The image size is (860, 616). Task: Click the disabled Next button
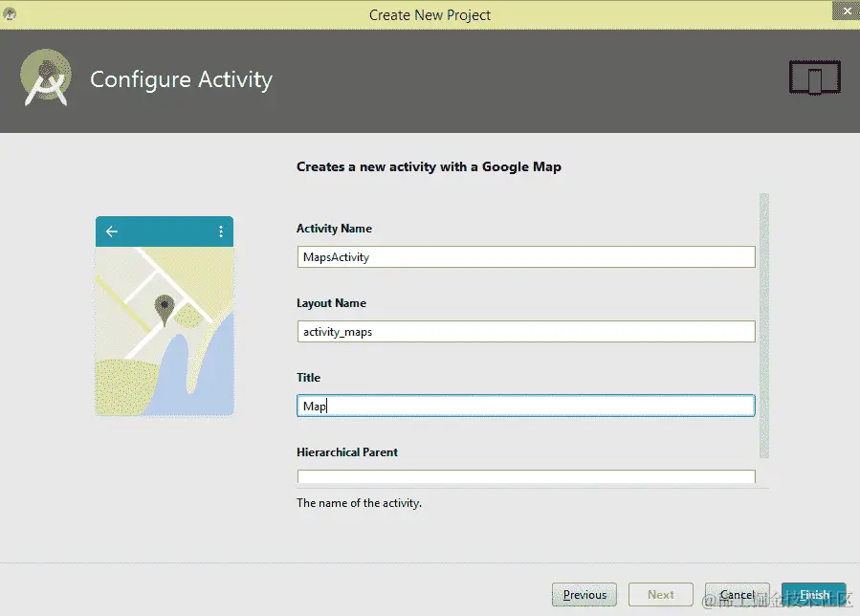tap(661, 595)
